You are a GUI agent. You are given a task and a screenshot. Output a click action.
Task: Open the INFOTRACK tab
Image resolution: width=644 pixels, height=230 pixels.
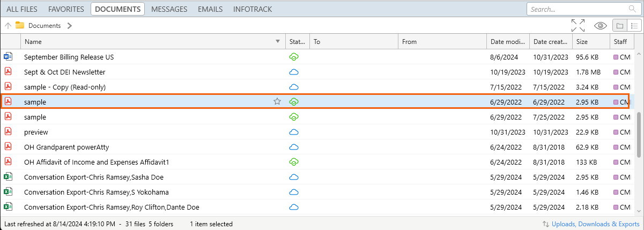(x=253, y=9)
